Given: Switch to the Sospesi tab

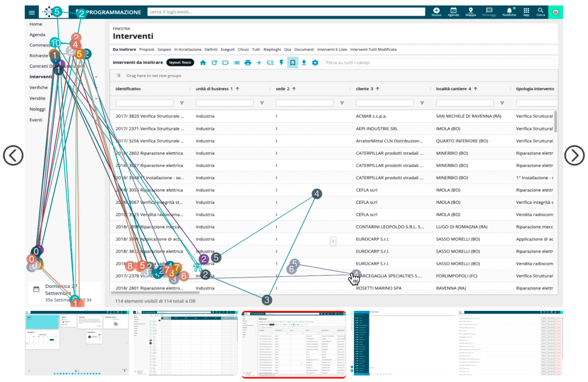Looking at the screenshot, I should point(164,50).
